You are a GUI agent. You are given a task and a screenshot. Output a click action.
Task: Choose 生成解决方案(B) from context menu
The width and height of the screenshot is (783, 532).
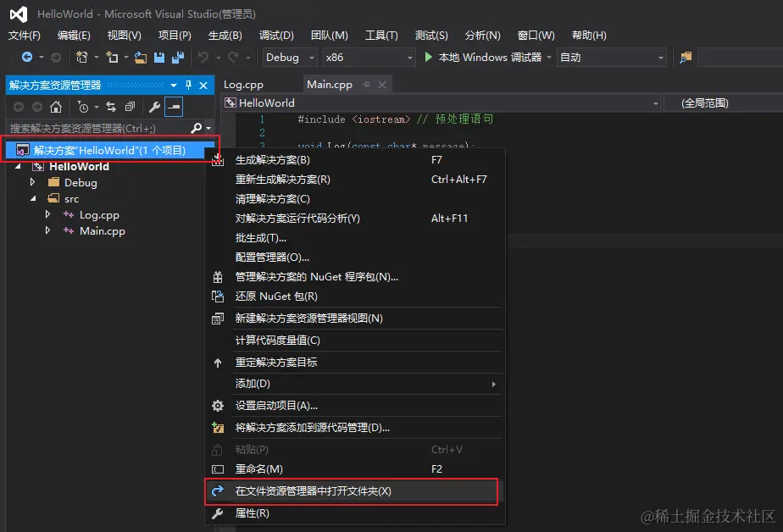coord(354,160)
